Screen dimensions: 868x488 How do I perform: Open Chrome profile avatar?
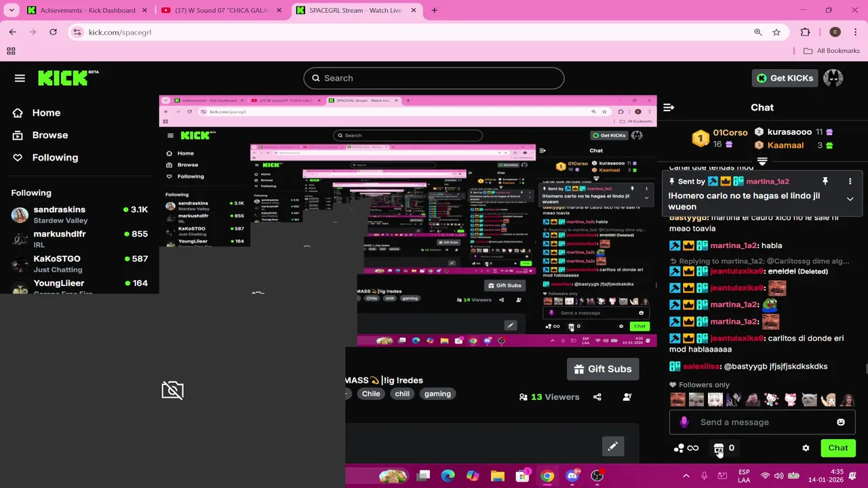[835, 32]
